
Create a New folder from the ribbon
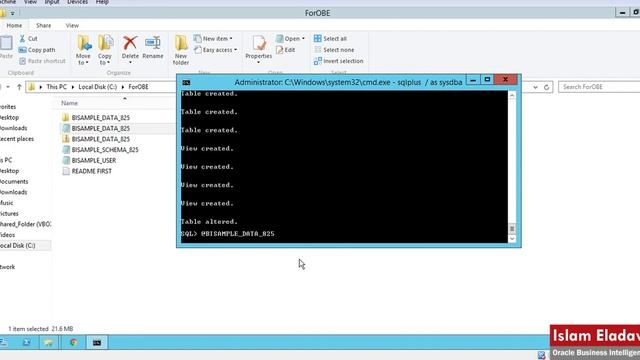[181, 50]
